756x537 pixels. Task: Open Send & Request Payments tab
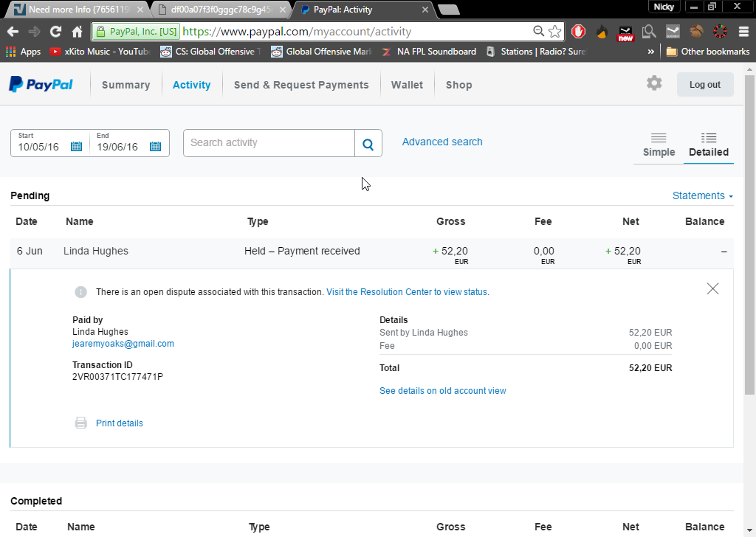300,85
